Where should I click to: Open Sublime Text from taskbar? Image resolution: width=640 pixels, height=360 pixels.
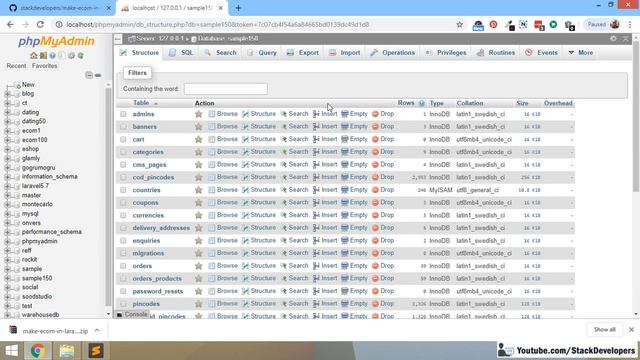(x=96, y=351)
